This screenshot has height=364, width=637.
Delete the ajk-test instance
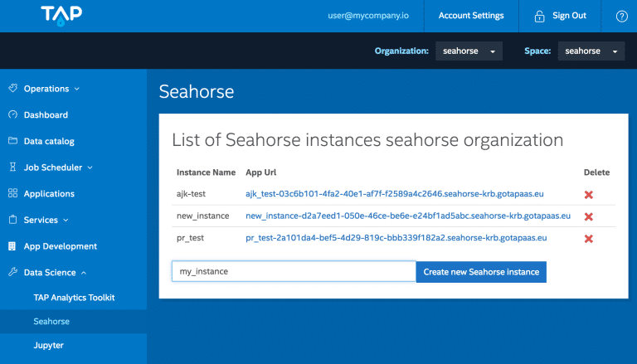pos(588,195)
